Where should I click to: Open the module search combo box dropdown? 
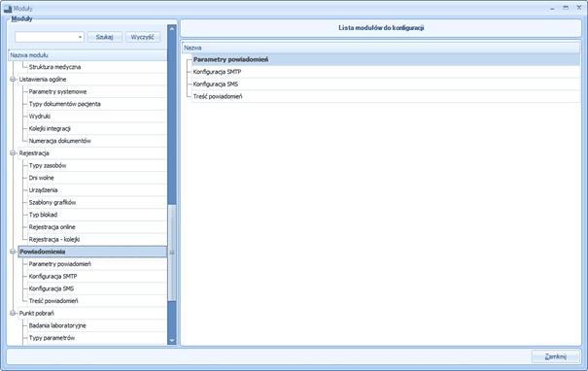80,37
